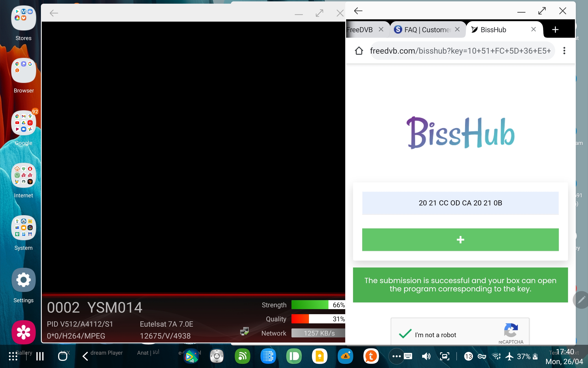
Task: Click the network connection status icon
Action: (x=244, y=331)
